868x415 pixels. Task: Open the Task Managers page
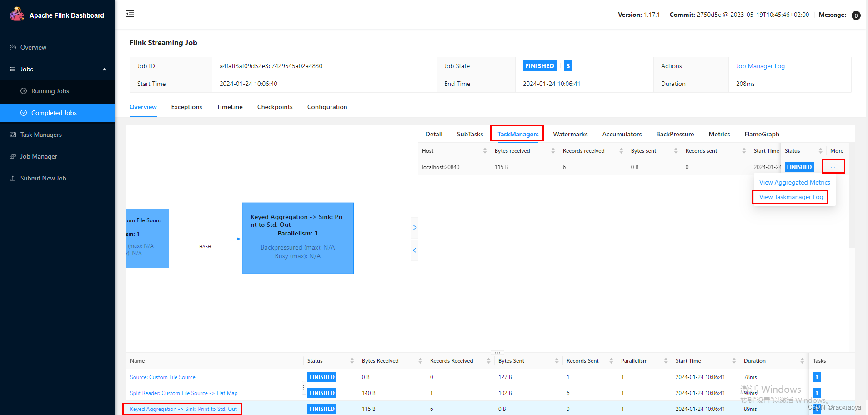coord(41,135)
